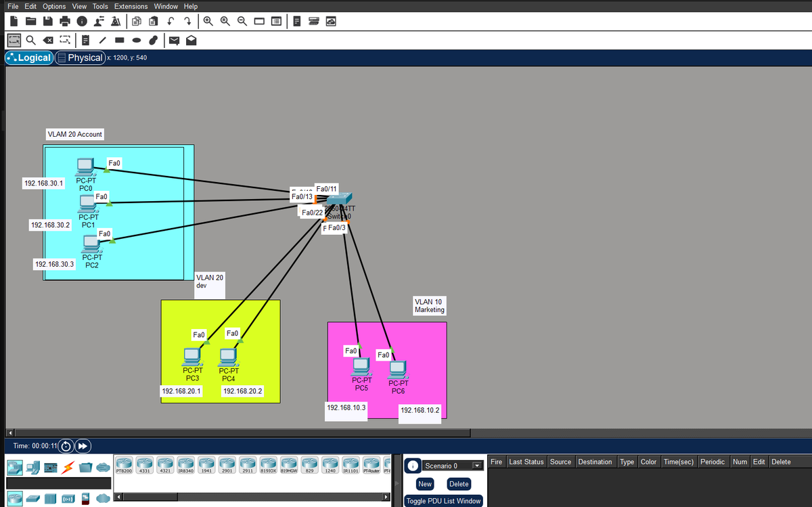The width and height of the screenshot is (812, 507).
Task: Open a file using the folder icon
Action: coord(30,22)
